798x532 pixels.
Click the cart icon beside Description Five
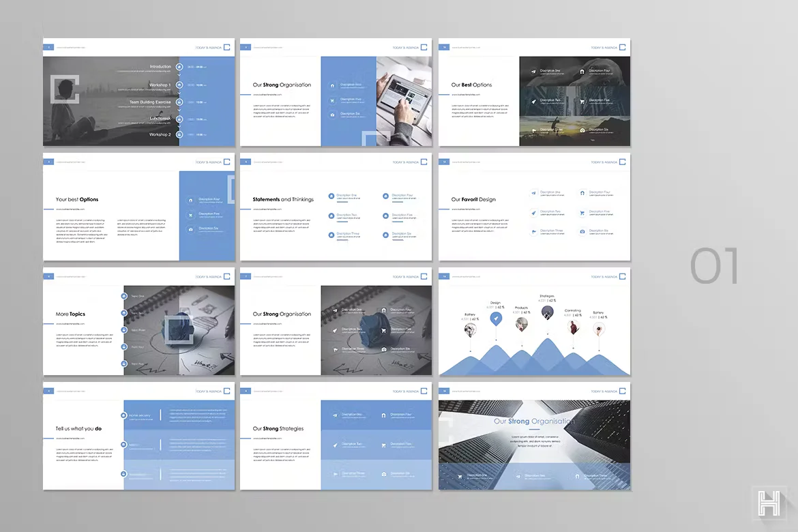tap(581, 102)
